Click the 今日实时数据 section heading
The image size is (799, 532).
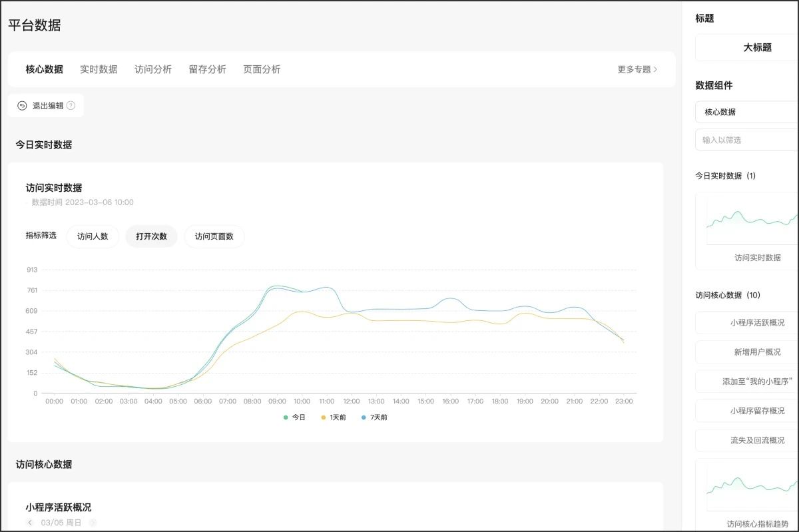pyautogui.click(x=44, y=144)
